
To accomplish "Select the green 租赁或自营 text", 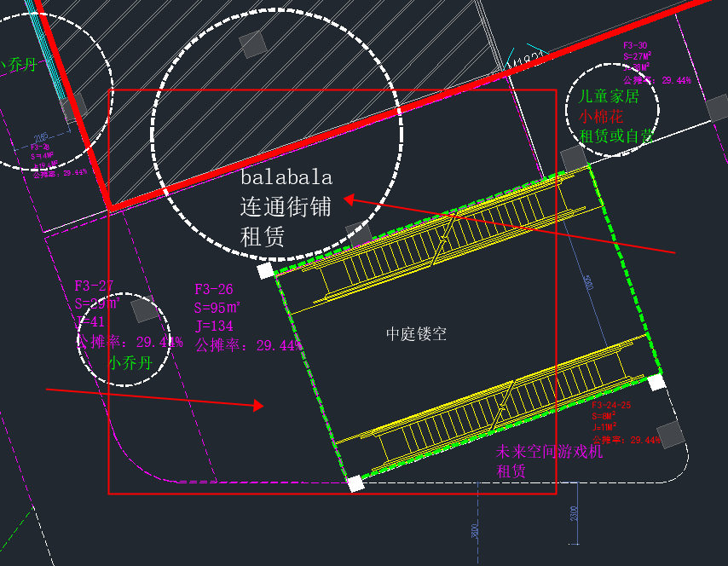I will click(x=615, y=136).
